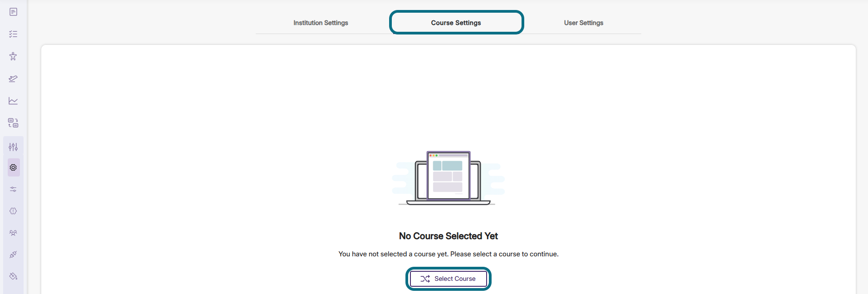The height and width of the screenshot is (294, 868).
Task: Open the checklist icon in sidebar
Action: [x=13, y=34]
